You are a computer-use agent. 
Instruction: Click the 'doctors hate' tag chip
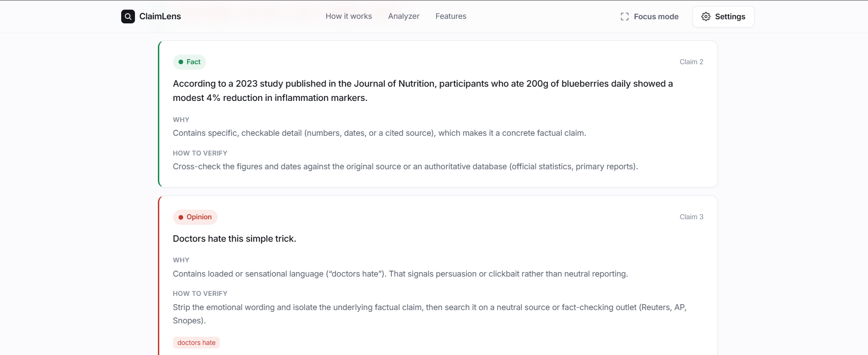tap(196, 343)
